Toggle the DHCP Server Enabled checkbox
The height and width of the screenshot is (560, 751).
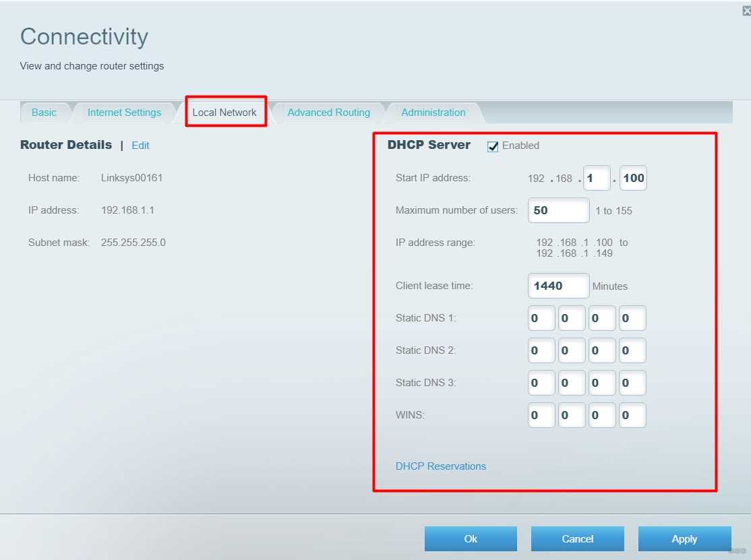point(492,146)
